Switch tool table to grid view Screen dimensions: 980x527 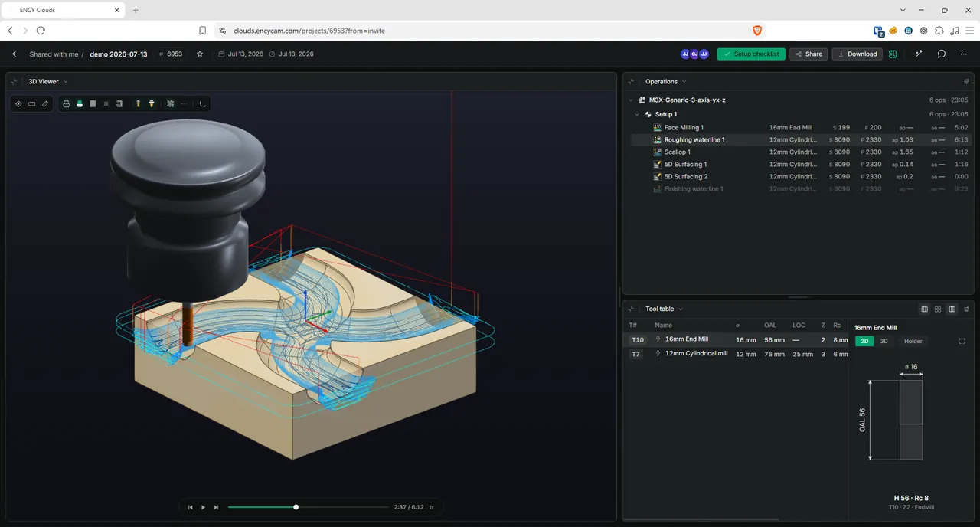coord(938,309)
